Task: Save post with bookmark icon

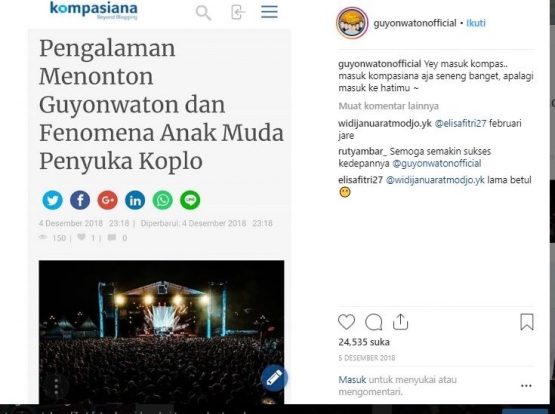Action: click(527, 322)
